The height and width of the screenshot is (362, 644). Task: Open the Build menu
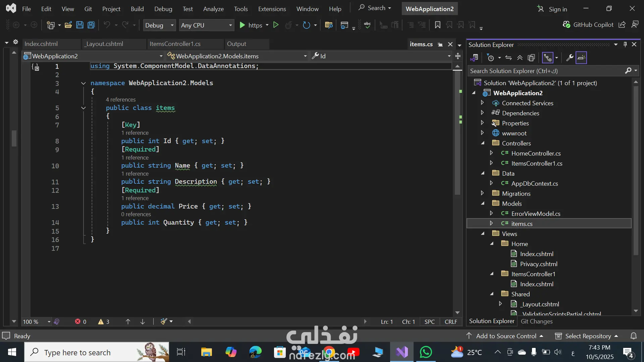pyautogui.click(x=137, y=9)
